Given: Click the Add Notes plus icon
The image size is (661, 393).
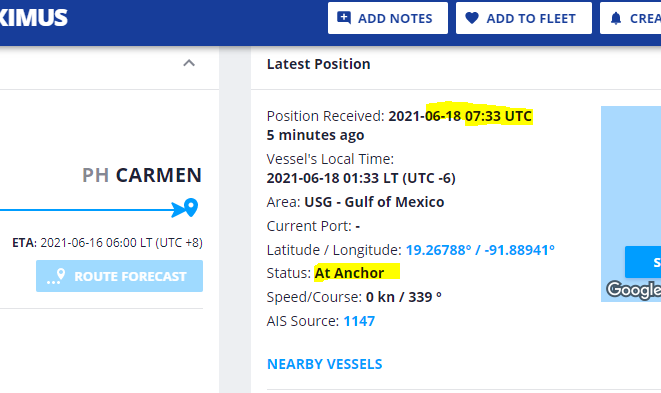Looking at the screenshot, I should coord(344,18).
